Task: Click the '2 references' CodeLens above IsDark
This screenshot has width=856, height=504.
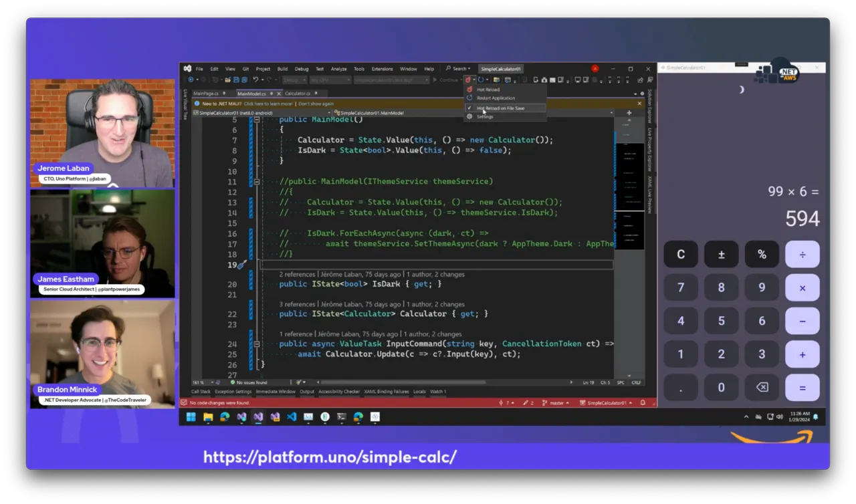Action: click(297, 275)
